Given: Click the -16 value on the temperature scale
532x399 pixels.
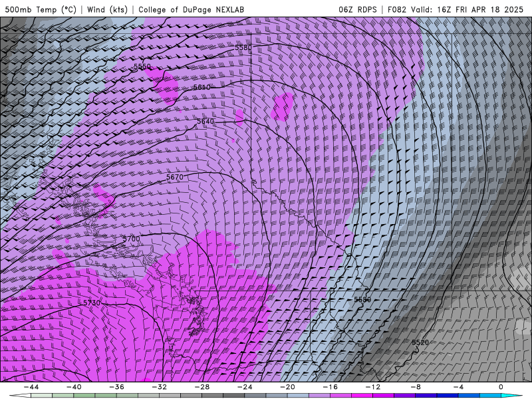Looking at the screenshot, I should point(330,387).
